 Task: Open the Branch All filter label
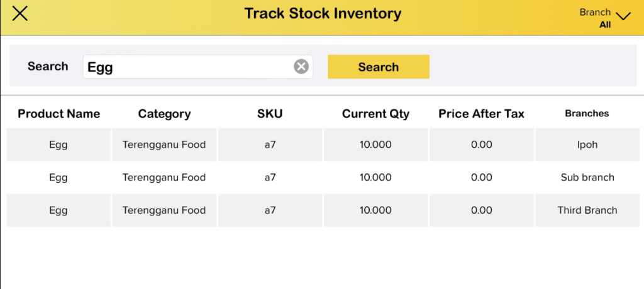(x=596, y=18)
